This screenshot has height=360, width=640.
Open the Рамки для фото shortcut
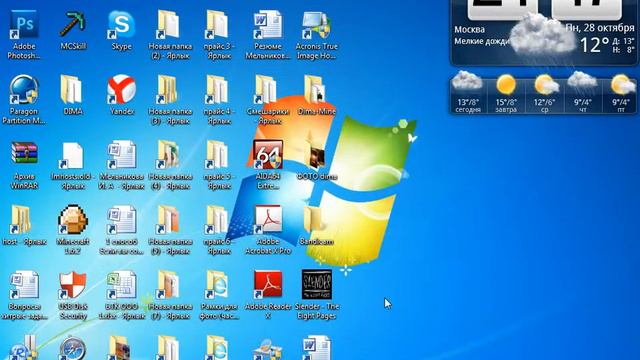(219, 295)
